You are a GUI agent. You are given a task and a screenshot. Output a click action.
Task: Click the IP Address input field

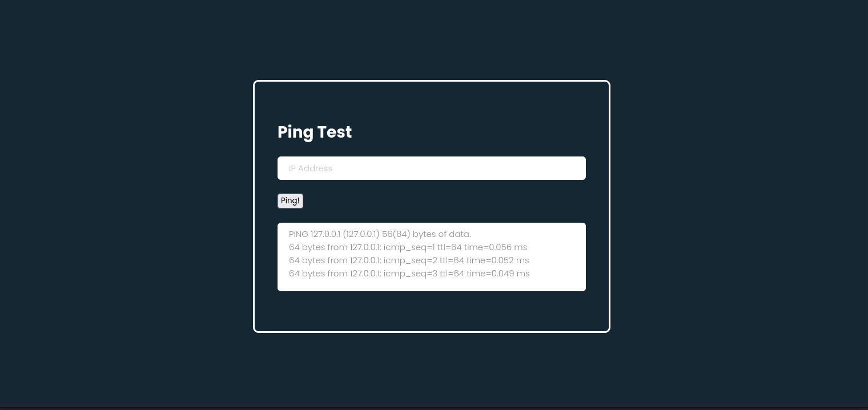(x=431, y=168)
